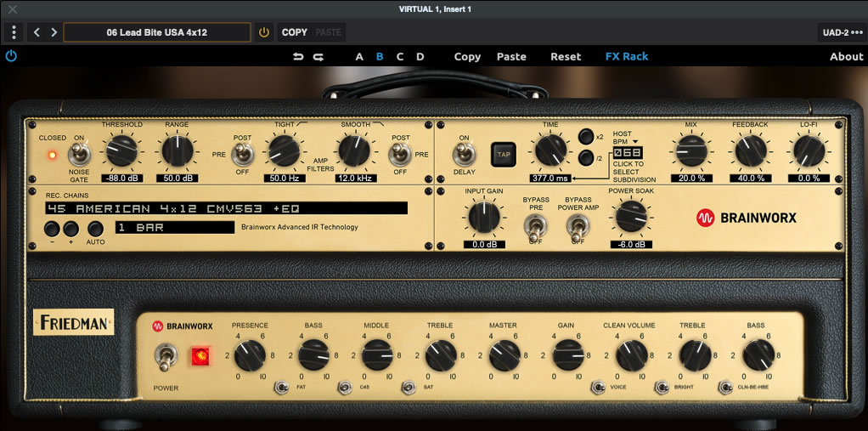
Task: Select settings slot B
Action: (x=380, y=56)
